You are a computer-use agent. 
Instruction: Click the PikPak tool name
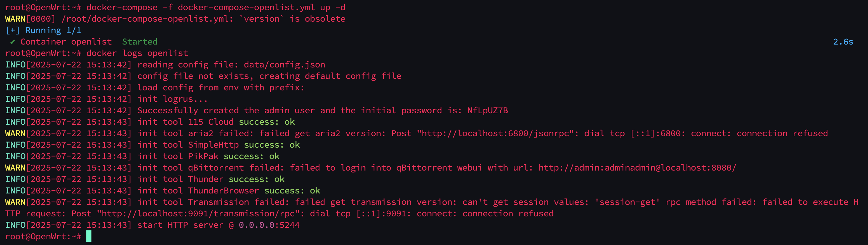coord(203,156)
